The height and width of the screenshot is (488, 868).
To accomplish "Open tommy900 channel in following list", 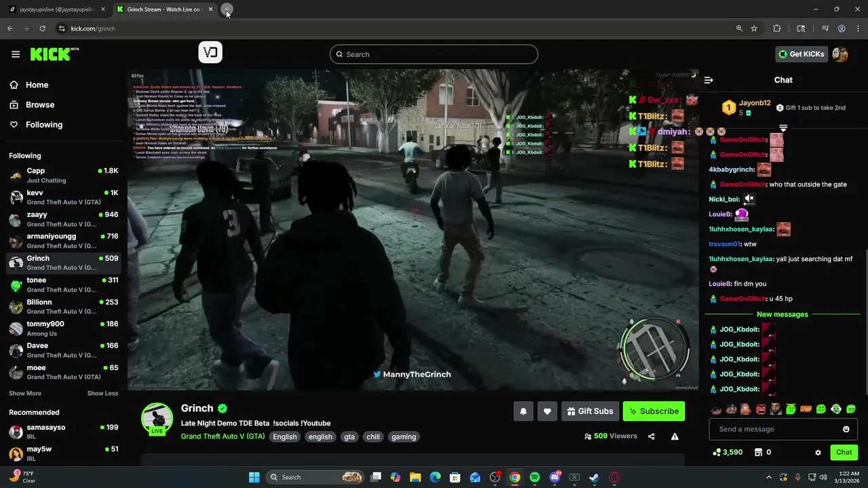I will 64,329.
